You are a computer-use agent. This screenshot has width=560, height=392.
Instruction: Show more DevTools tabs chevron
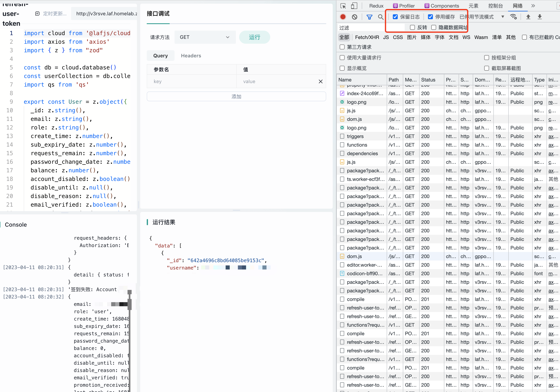coord(533,6)
